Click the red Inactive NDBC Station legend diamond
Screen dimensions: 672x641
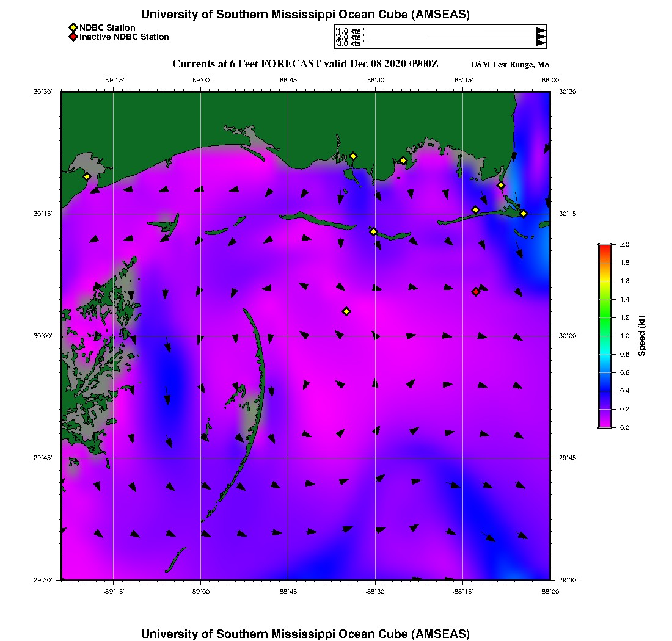73,37
